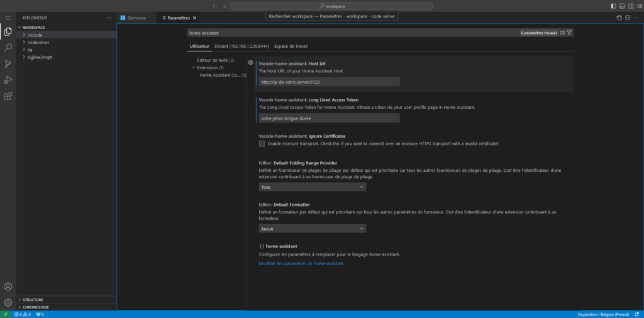Open notifications bell in status bar
Image resolution: width=644 pixels, height=318 pixels.
click(636, 314)
